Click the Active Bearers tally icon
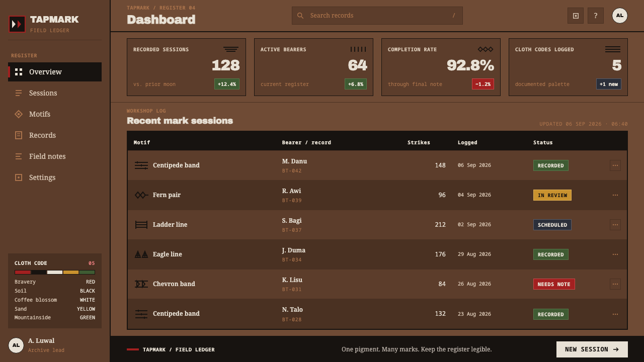Screen dimensions: 644x362 coord(358,49)
